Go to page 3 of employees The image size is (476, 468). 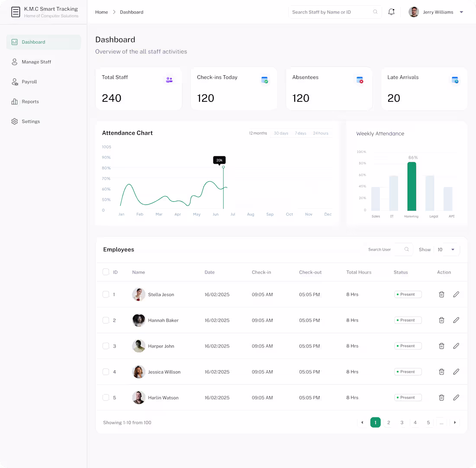402,423
